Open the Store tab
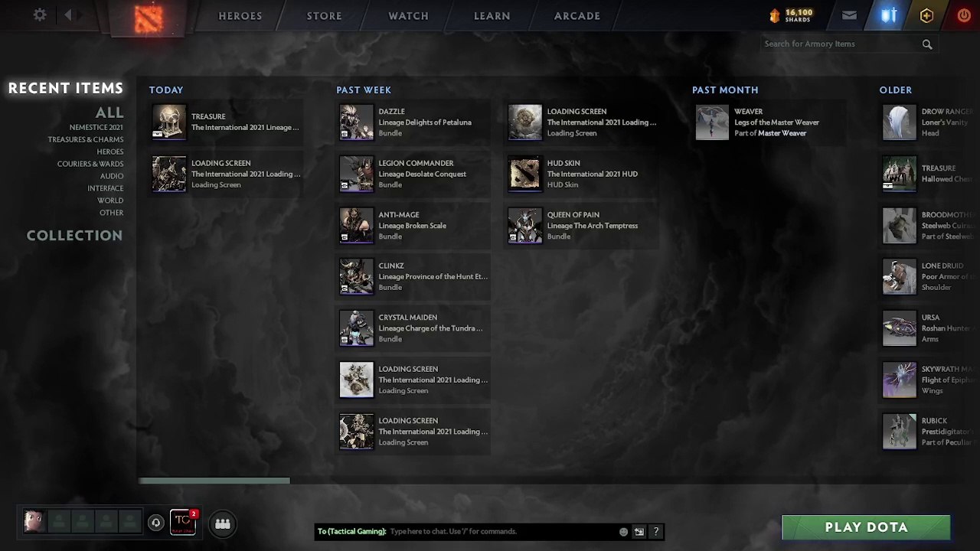 (x=325, y=16)
